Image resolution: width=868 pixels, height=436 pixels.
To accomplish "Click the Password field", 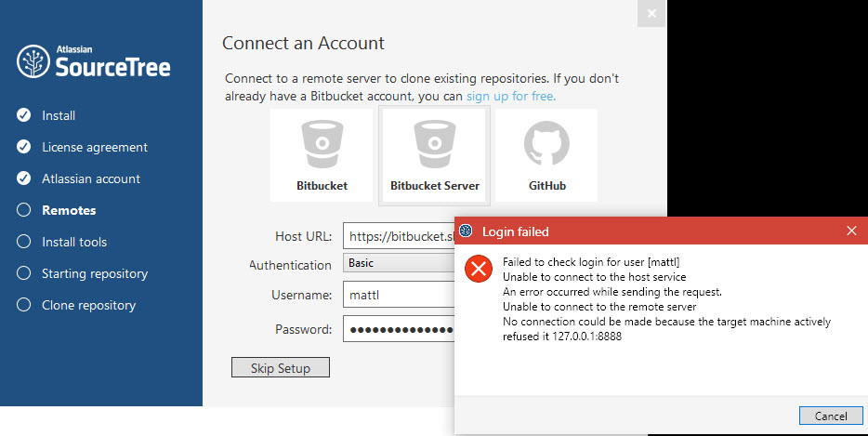I will click(x=399, y=329).
